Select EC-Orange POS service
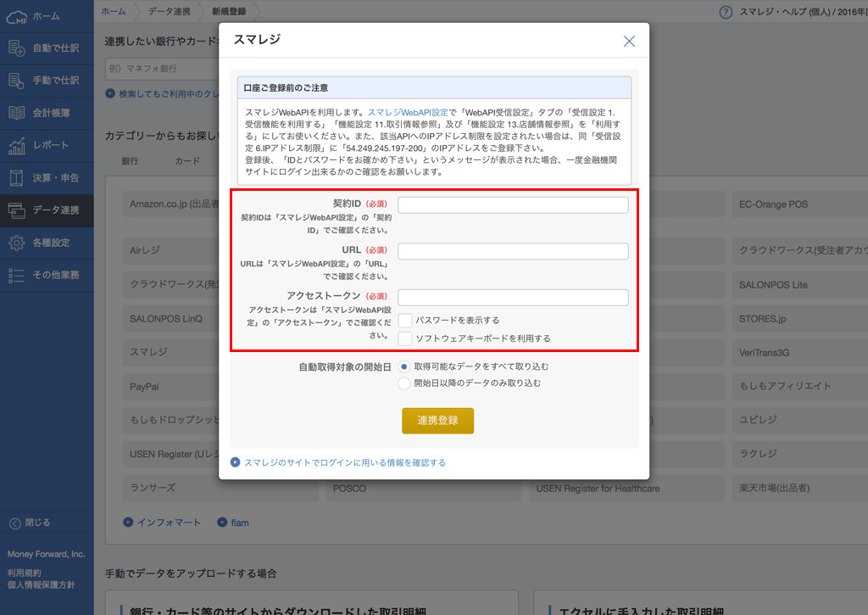The width and height of the screenshot is (868, 615). (800, 204)
